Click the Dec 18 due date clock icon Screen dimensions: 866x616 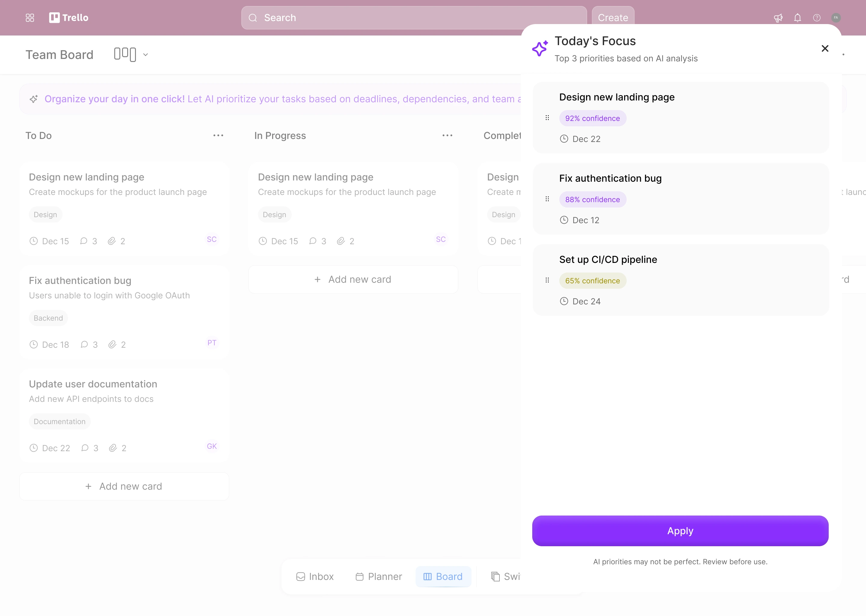point(34,344)
